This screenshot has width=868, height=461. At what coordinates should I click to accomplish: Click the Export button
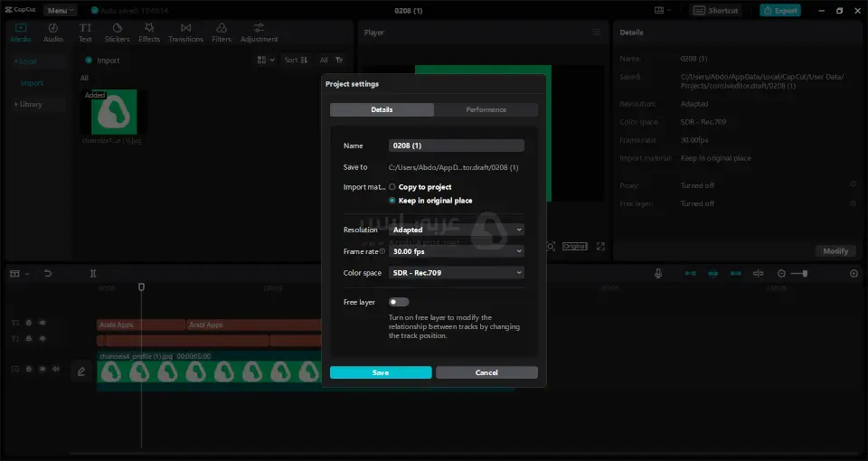tap(780, 10)
